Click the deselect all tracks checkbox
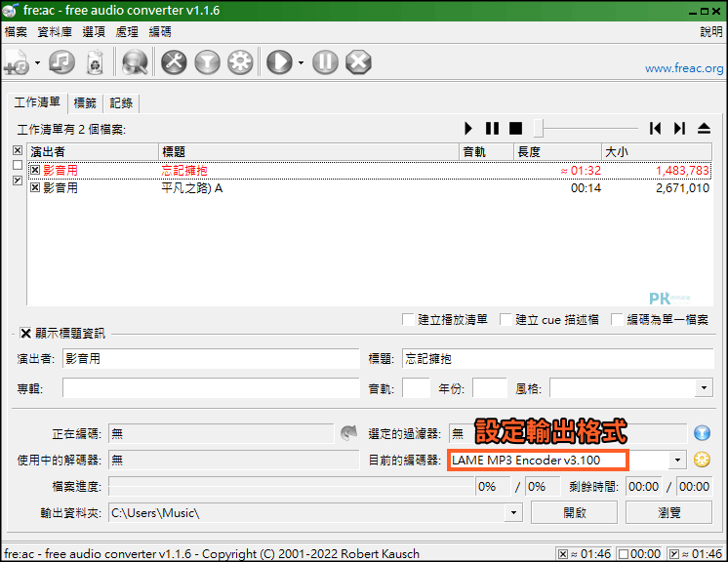The image size is (728, 562). point(18,165)
